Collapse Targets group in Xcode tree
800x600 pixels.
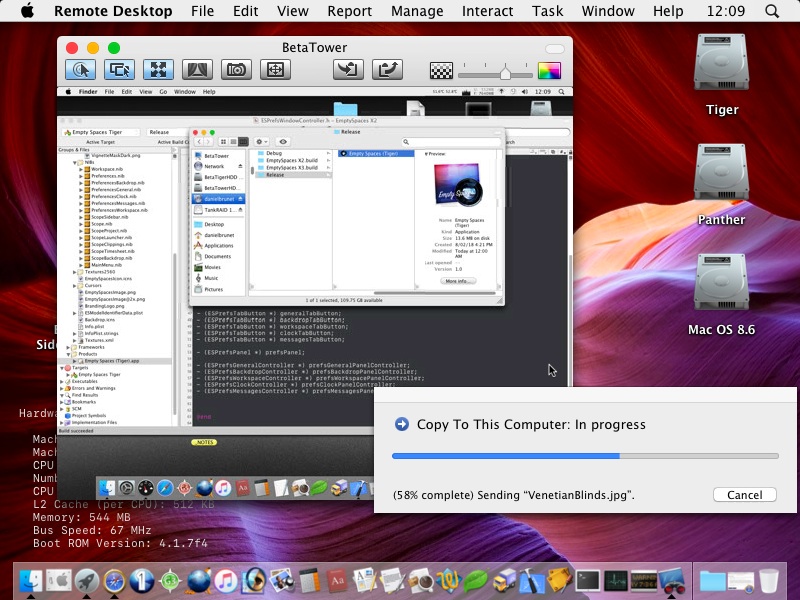62,367
